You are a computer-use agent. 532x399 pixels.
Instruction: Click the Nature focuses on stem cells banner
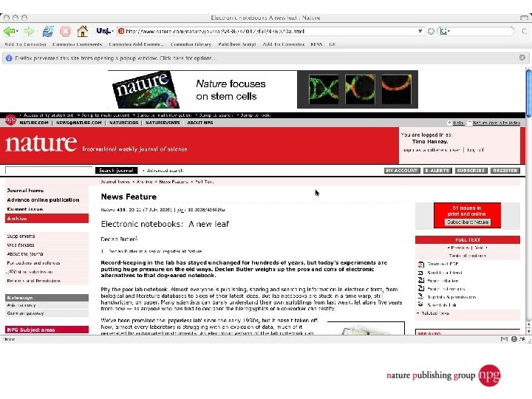[263, 89]
